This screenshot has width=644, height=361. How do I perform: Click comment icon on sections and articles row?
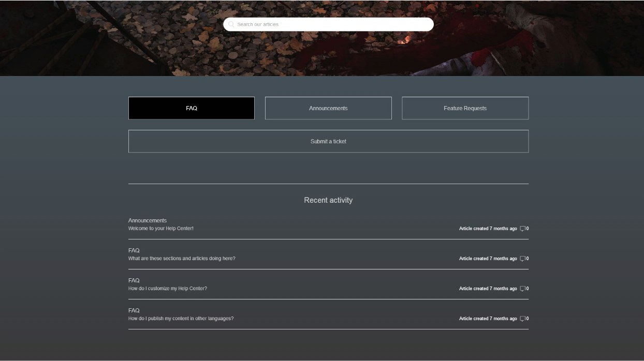[523, 259]
